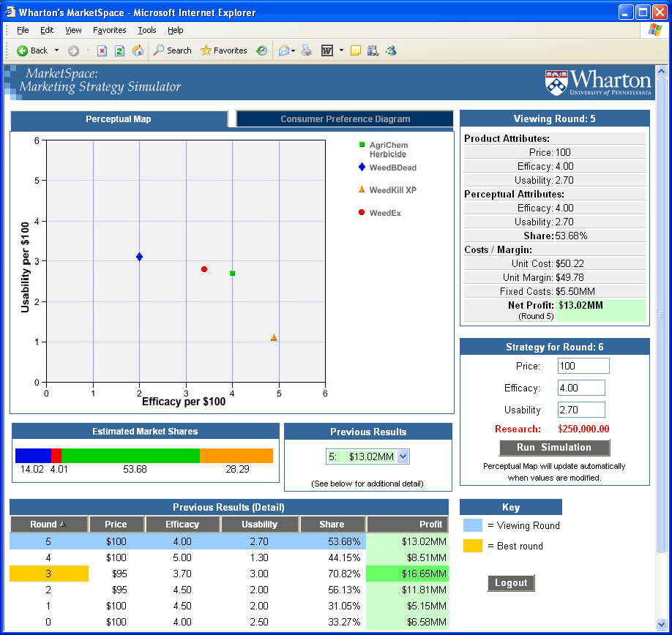Open Search from the browser toolbar
This screenshot has width=672, height=635.
click(172, 50)
